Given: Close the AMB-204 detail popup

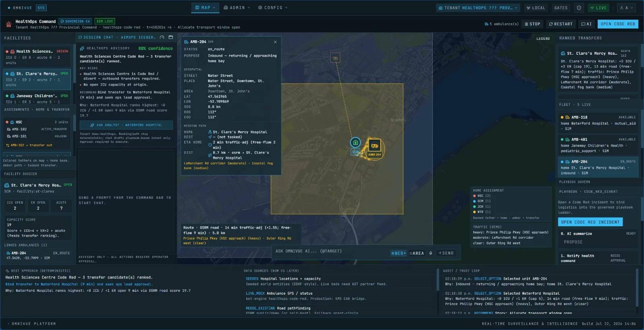Looking at the screenshot, I should 275,42.
